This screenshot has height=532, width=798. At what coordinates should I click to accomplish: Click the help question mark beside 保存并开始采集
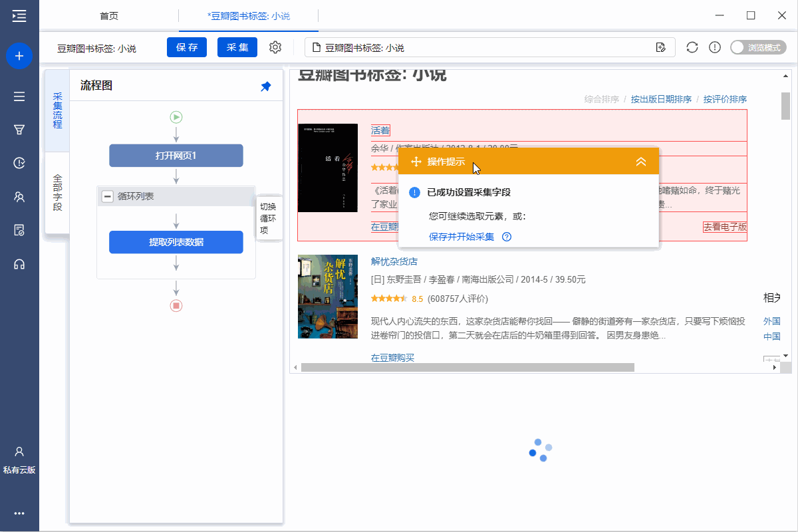[507, 236]
